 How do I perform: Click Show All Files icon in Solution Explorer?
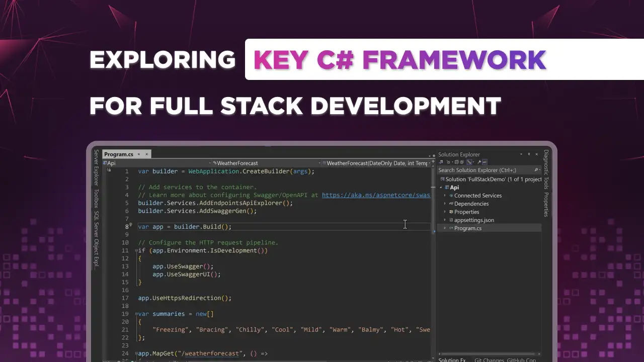point(462,162)
